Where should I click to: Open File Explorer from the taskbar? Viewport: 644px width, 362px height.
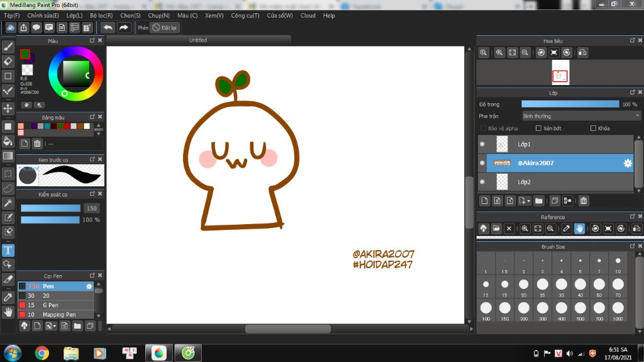coord(71,353)
